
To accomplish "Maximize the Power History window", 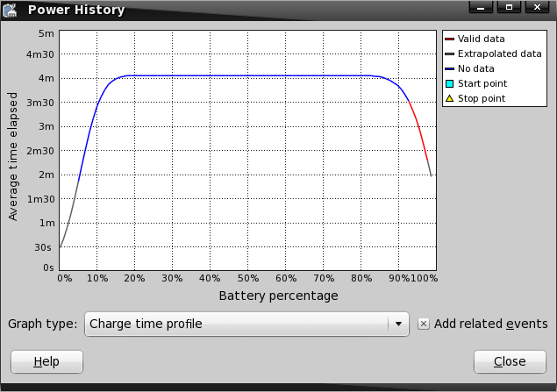I will pos(507,8).
